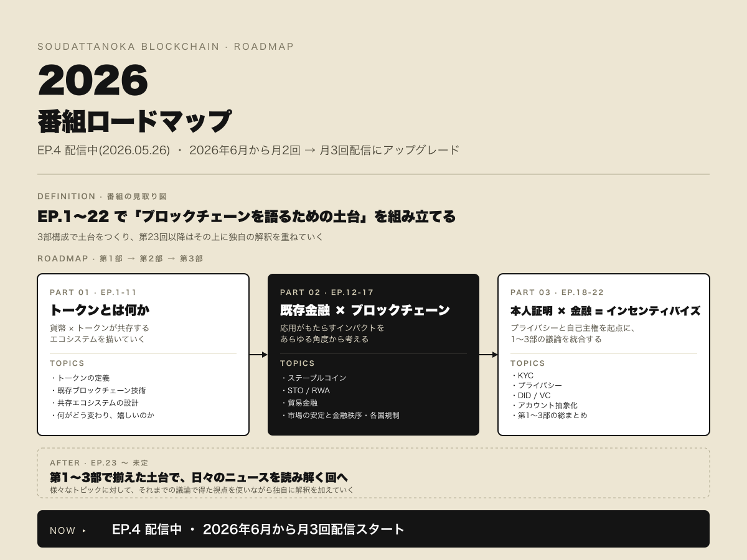Click the ステーブルコイン topic
This screenshot has width=747, height=560.
pyautogui.click(x=313, y=378)
